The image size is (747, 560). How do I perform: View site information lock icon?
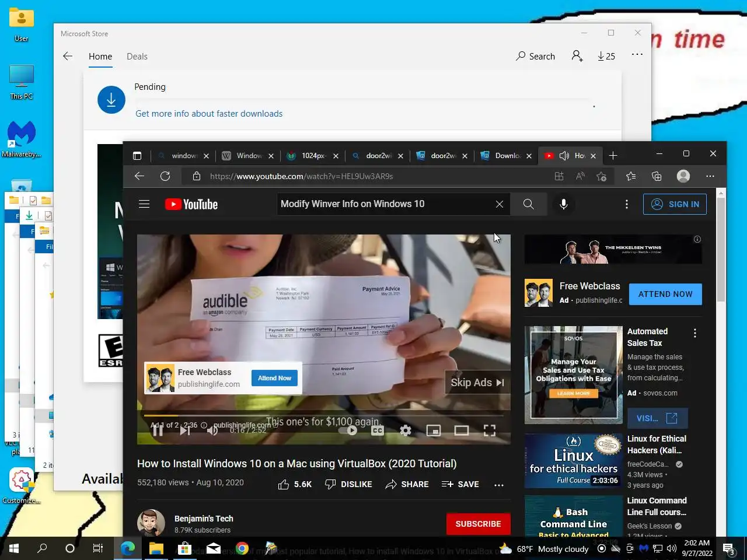tap(197, 176)
